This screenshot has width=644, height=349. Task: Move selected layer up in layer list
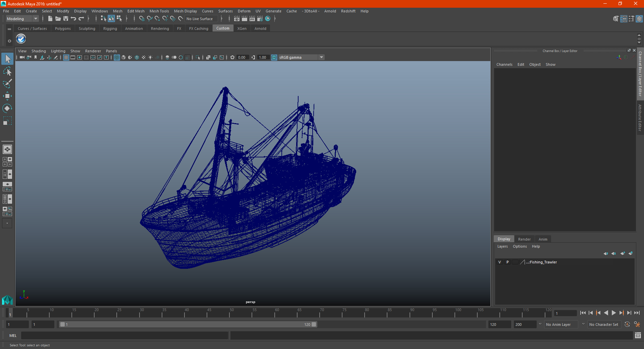pos(606,253)
